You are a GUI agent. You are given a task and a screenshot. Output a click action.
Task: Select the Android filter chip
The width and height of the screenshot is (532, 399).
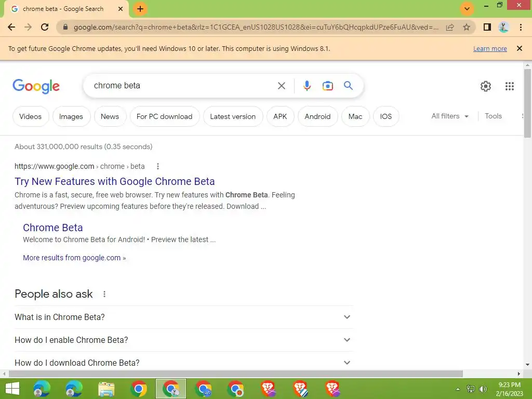317,116
